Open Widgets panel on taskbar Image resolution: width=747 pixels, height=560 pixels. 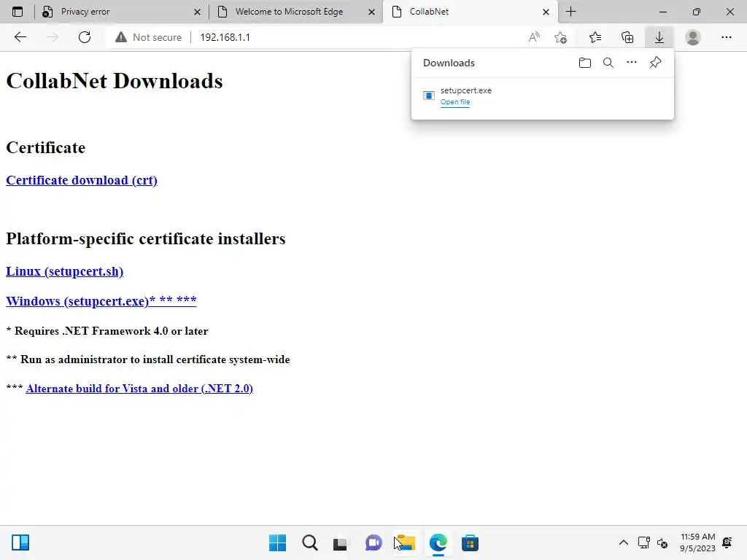(x=20, y=542)
